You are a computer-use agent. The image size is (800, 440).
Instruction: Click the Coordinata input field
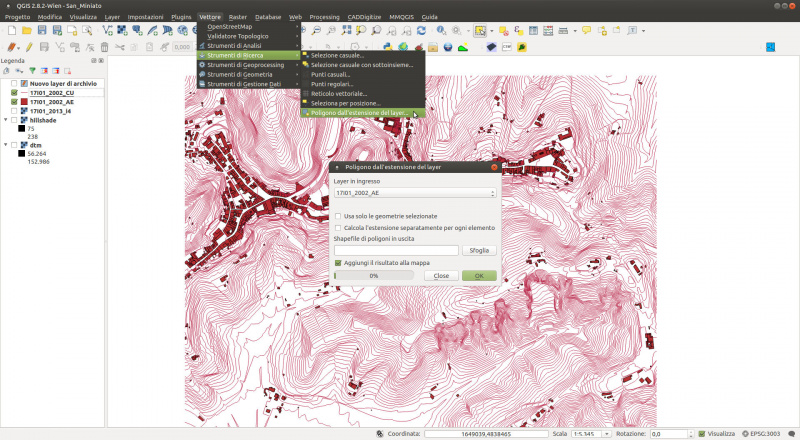click(x=486, y=434)
